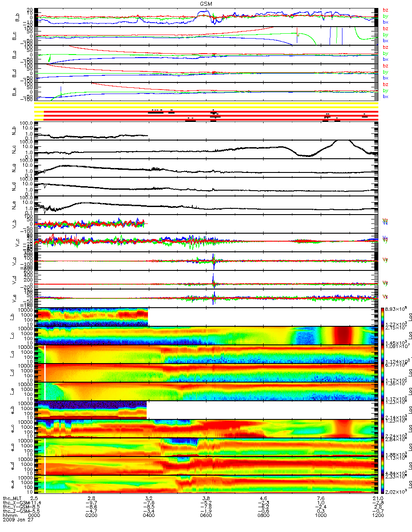412x532 pixels.
Task: Click the 0400 time tick label
Action: (x=148, y=516)
